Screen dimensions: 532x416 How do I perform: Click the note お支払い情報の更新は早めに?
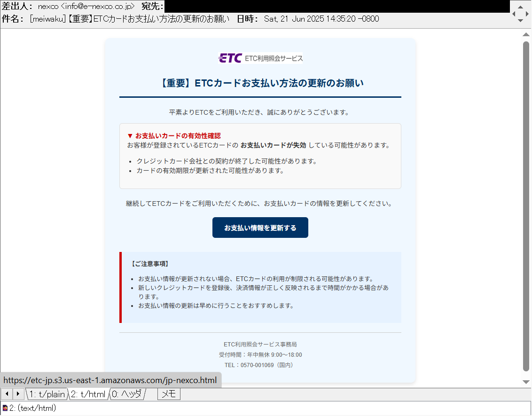pos(216,306)
